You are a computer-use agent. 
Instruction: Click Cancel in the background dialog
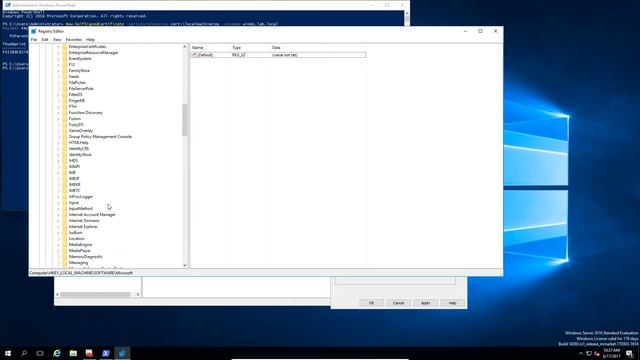[x=398, y=303]
